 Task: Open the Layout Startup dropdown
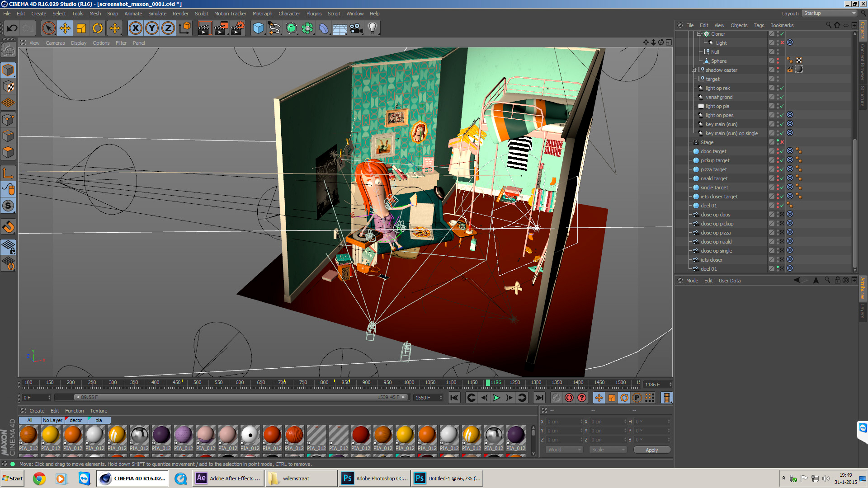[829, 14]
